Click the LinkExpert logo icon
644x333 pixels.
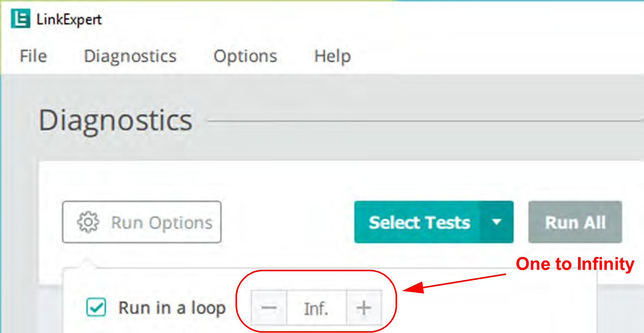[20, 19]
